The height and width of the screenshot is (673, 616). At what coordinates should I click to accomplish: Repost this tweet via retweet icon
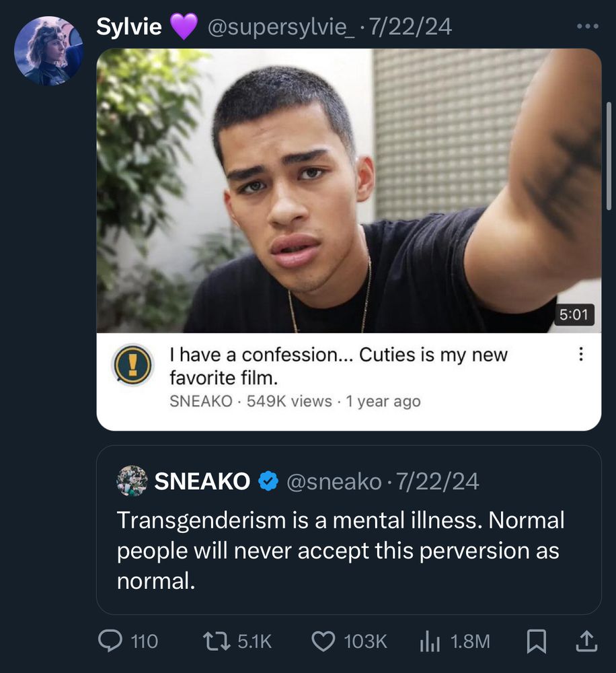coord(217,641)
